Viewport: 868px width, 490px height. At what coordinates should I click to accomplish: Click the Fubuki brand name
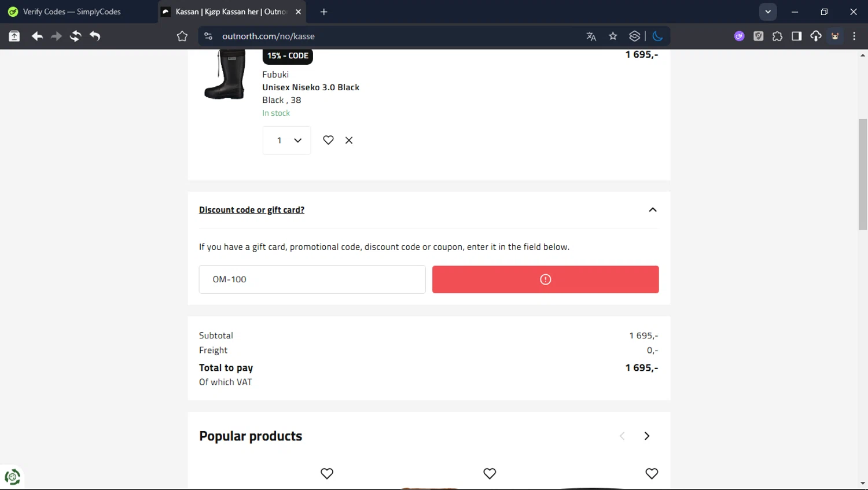(x=275, y=75)
